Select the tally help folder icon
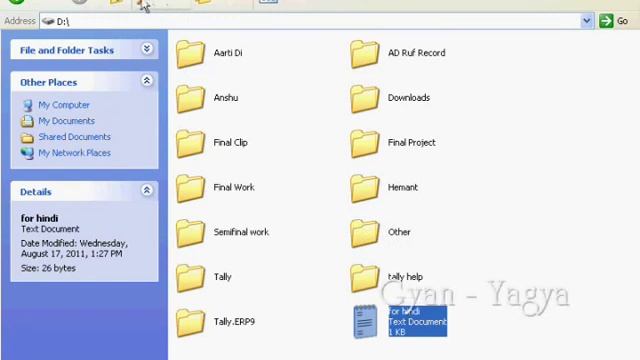 [x=364, y=278]
